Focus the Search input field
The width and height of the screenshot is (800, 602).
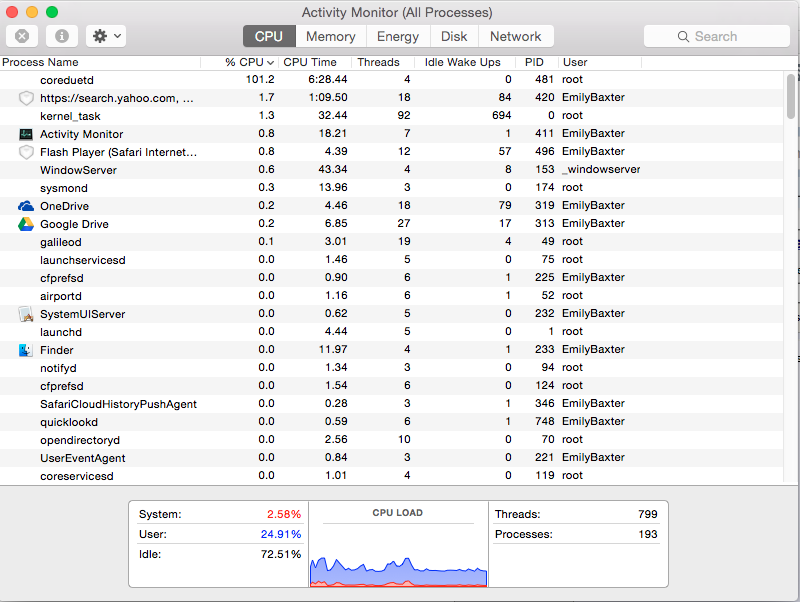click(717, 36)
